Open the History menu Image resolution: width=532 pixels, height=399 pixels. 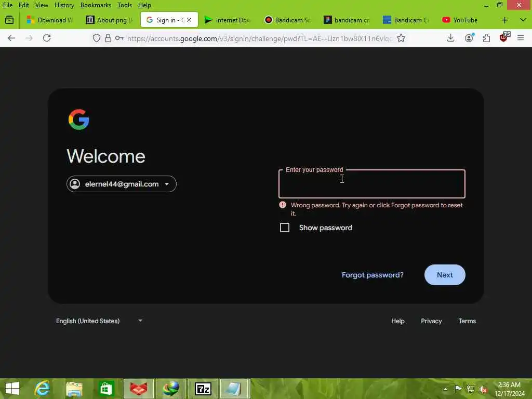(64, 5)
